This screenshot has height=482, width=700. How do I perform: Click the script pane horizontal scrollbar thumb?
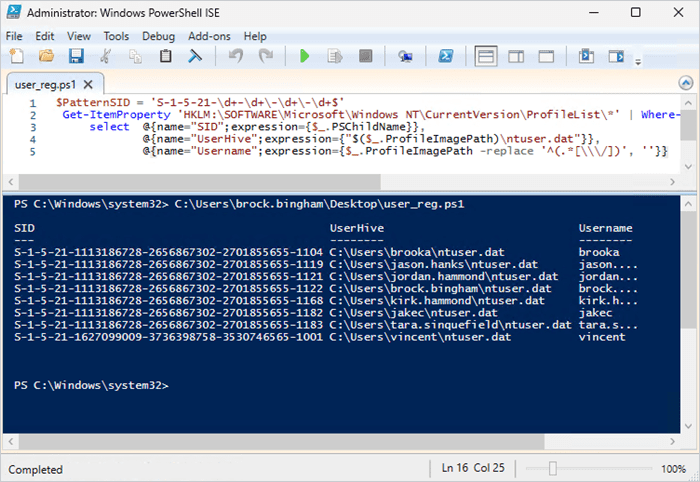(x=200, y=182)
